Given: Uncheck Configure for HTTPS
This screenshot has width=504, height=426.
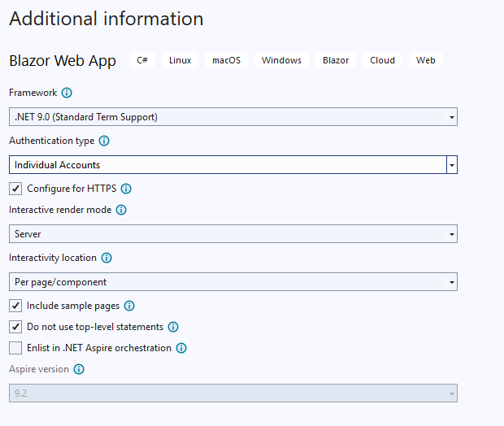Looking at the screenshot, I should click(15, 189).
